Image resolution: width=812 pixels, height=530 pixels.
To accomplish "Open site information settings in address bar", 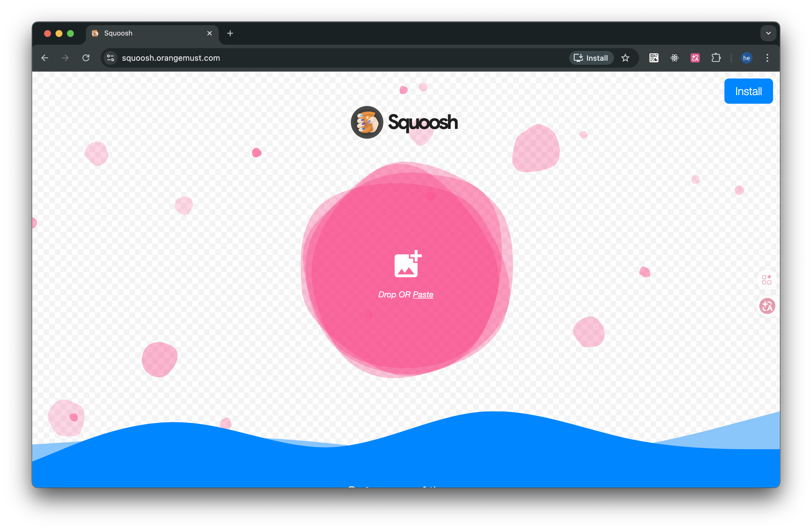I will (x=110, y=58).
